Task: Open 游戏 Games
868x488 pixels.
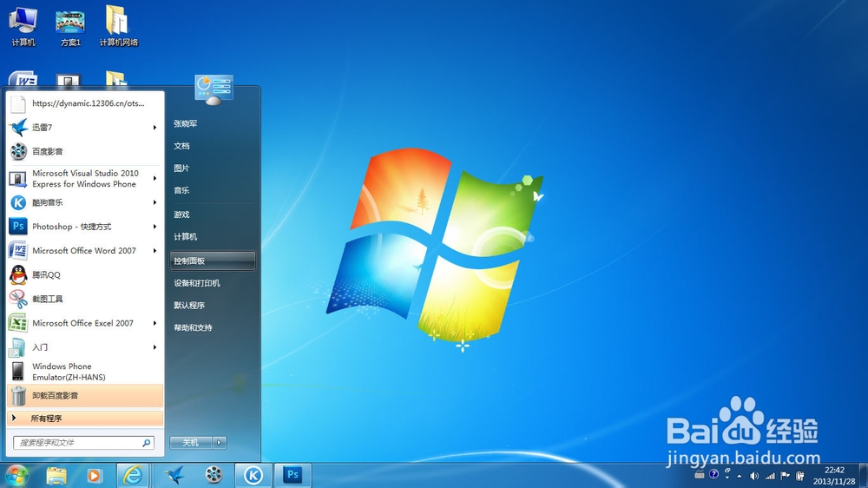Action: (x=181, y=215)
